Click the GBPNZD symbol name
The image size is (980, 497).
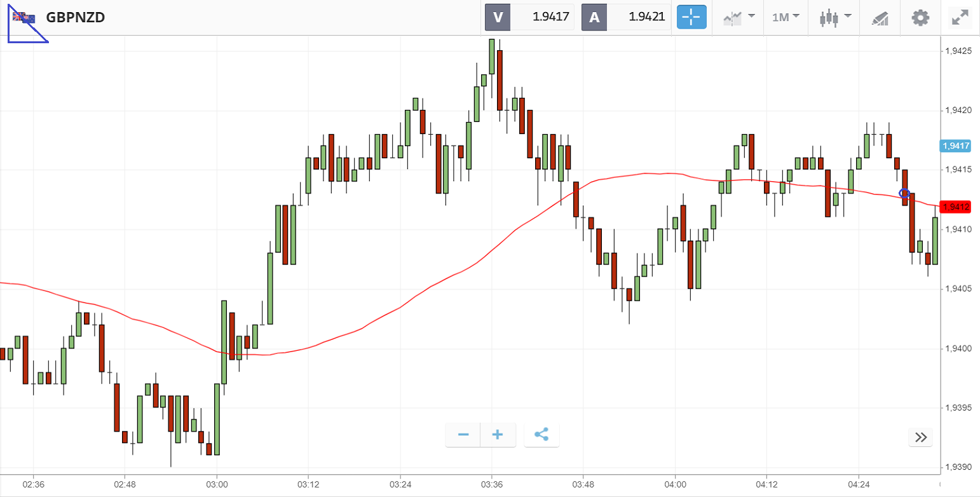pos(75,17)
